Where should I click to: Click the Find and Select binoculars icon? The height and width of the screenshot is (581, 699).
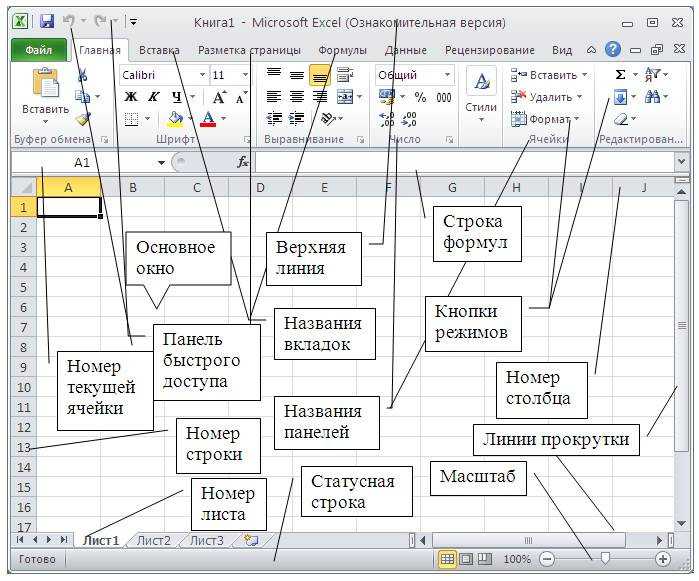tap(652, 96)
